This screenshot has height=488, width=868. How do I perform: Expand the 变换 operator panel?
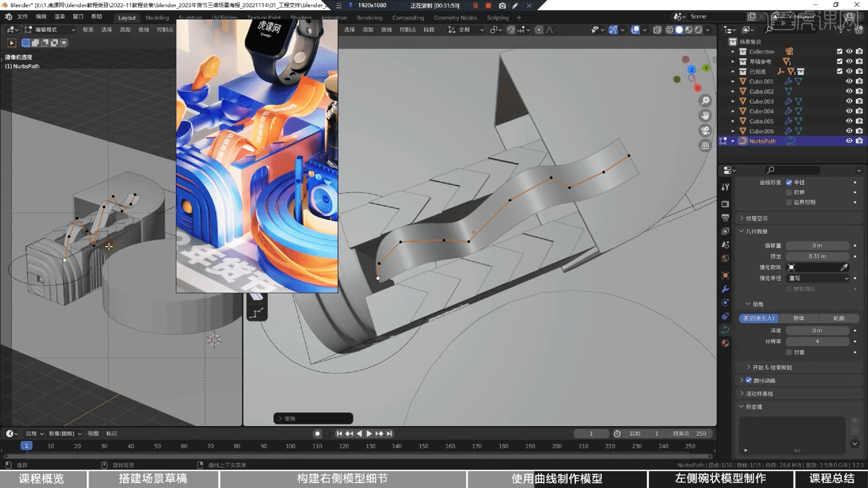[313, 418]
